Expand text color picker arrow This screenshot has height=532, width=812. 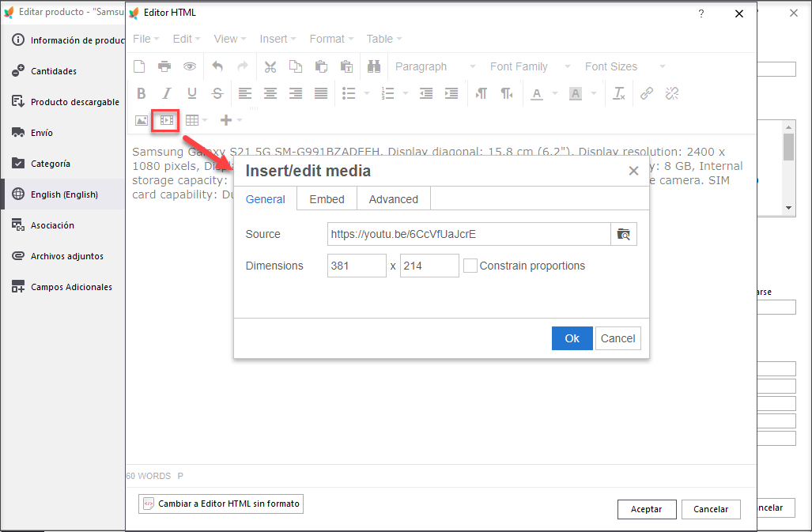(x=554, y=93)
